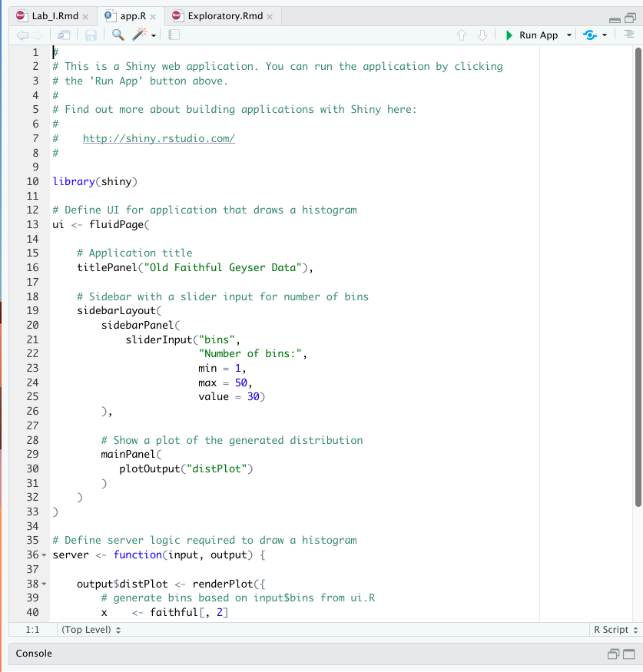
Task: Click line number 10 in the gutter
Action: click(32, 182)
